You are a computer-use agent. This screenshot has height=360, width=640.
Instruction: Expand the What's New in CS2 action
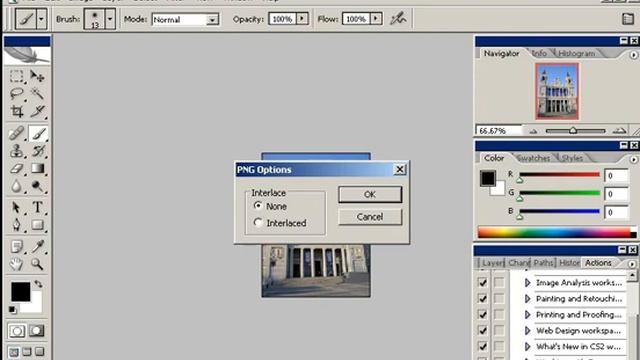point(527,347)
